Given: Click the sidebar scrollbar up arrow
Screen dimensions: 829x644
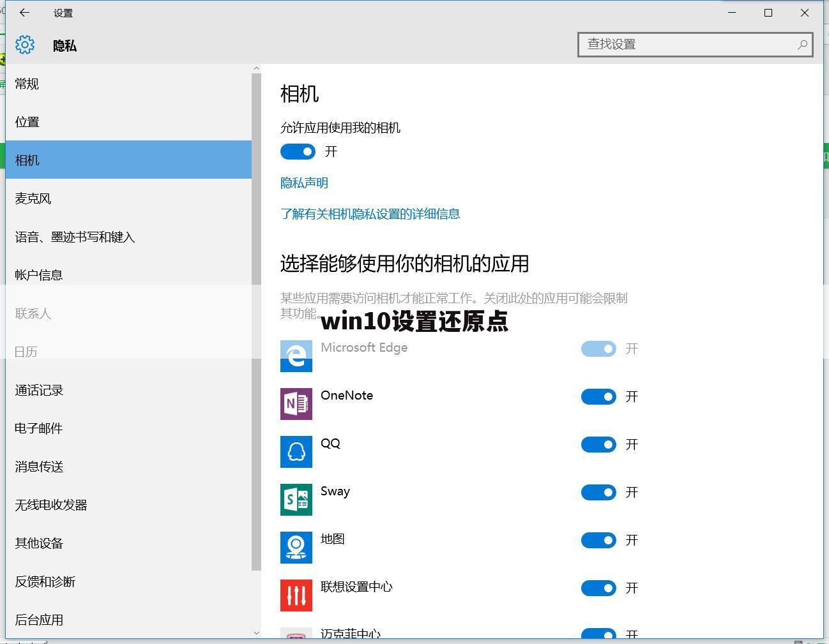Looking at the screenshot, I should 257,68.
